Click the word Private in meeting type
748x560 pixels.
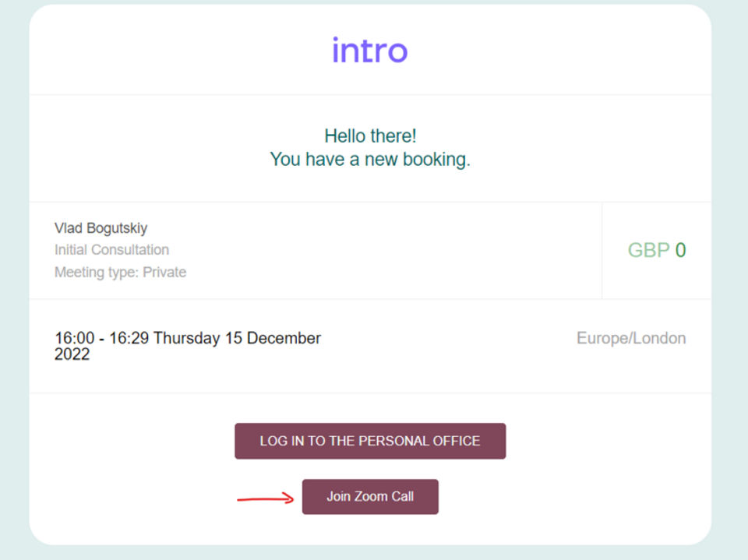[x=164, y=273]
